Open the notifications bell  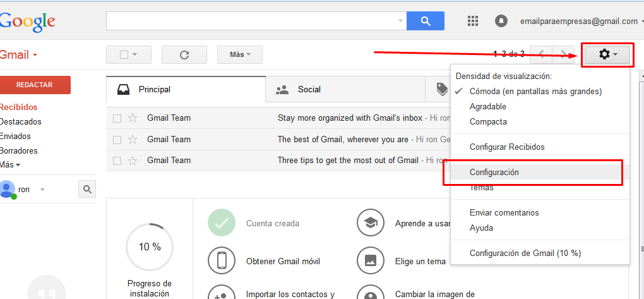click(x=501, y=21)
